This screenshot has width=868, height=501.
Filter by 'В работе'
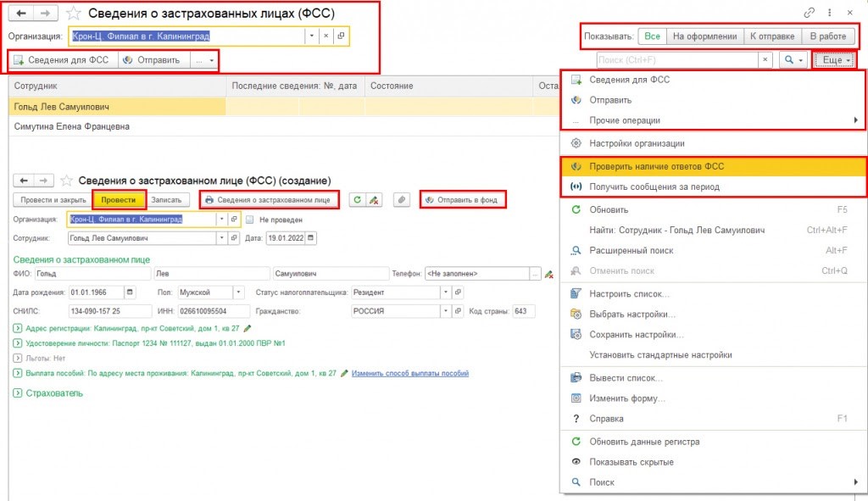pyautogui.click(x=828, y=36)
